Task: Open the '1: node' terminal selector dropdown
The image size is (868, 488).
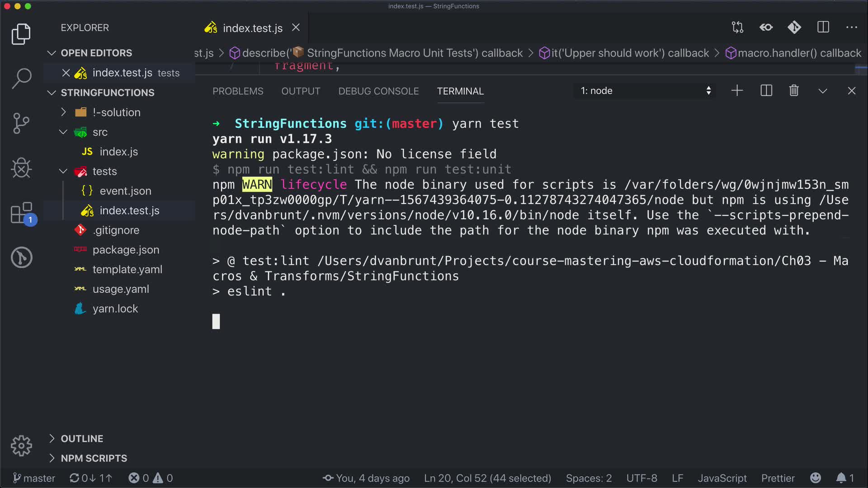Action: click(645, 91)
